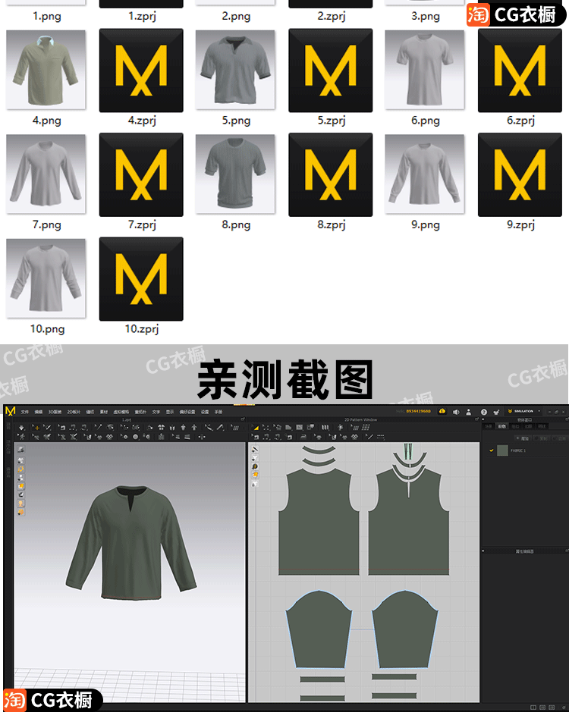The image size is (569, 728).
Task: Click the two-shirts arrangement icon in the 3D toolbar
Action: pyautogui.click(x=161, y=428)
